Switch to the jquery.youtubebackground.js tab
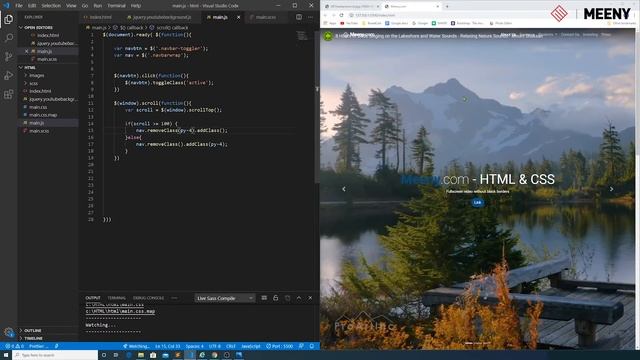The image size is (640, 360). pyautogui.click(x=162, y=17)
